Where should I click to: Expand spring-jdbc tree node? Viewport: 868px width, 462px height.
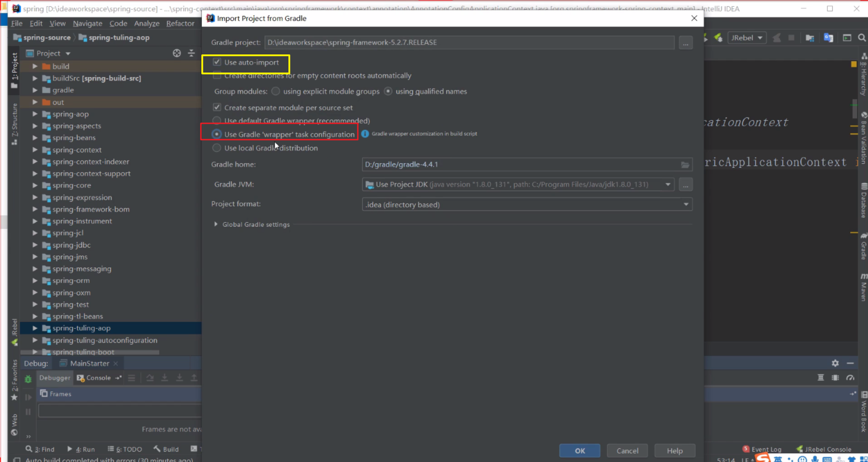35,245
